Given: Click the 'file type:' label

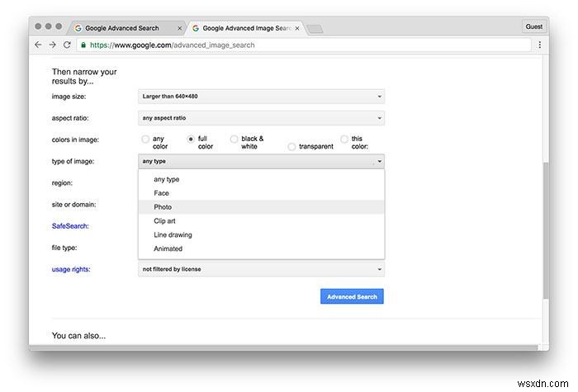Looking at the screenshot, I should pyautogui.click(x=64, y=248).
